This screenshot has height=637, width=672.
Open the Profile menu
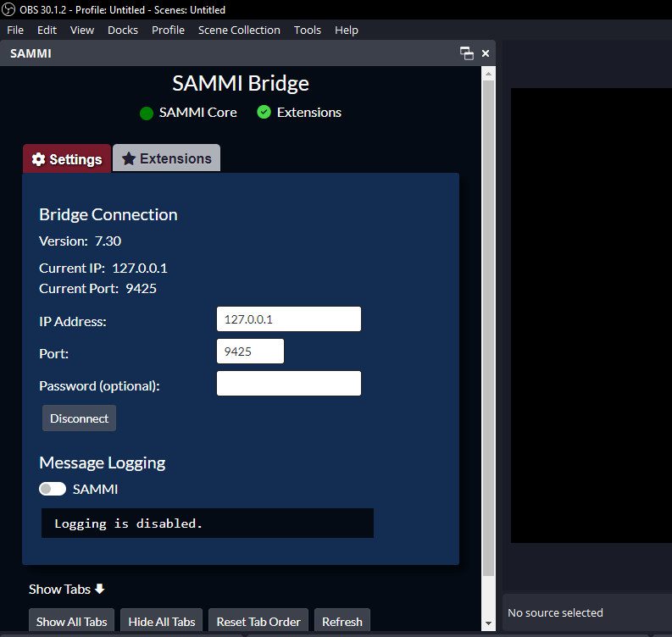click(169, 30)
